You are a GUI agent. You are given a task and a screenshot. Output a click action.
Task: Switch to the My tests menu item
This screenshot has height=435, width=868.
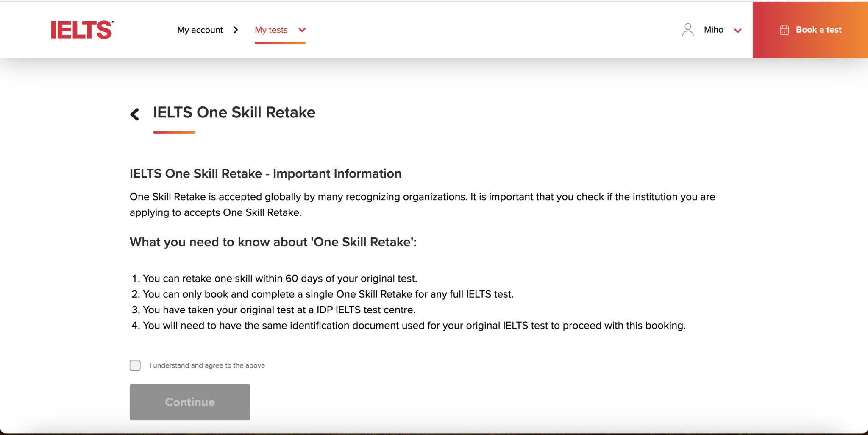click(x=271, y=30)
